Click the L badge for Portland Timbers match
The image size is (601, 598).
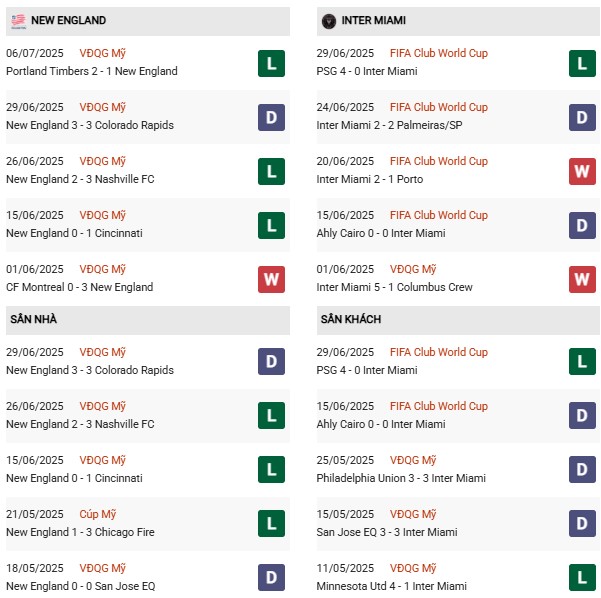coord(270,63)
